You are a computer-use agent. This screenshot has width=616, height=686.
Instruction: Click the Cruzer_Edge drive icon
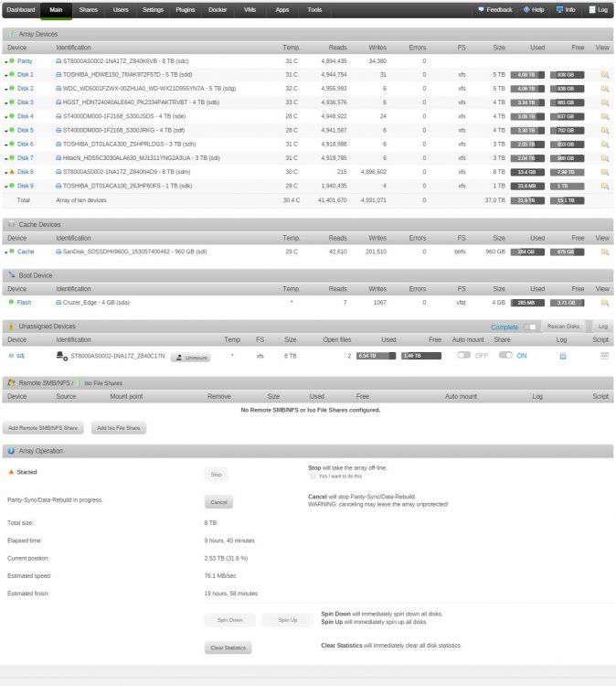[58, 303]
